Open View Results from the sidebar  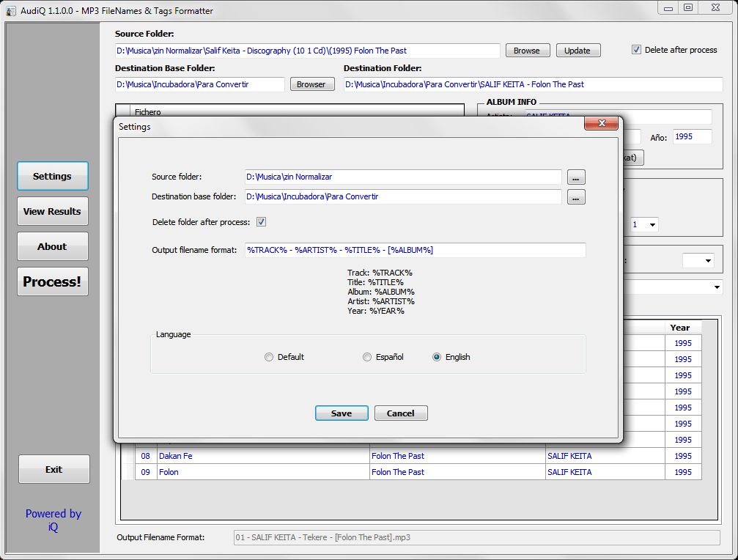[x=53, y=211]
